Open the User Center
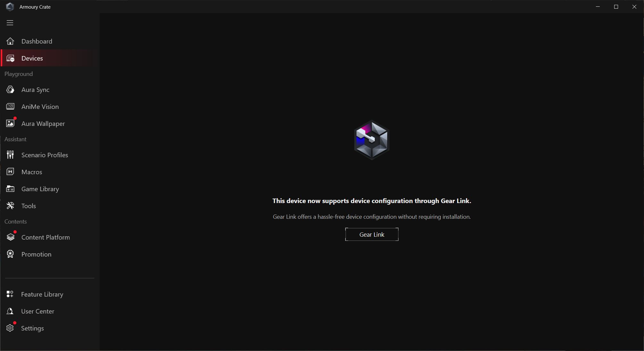The image size is (644, 351). coord(50,311)
